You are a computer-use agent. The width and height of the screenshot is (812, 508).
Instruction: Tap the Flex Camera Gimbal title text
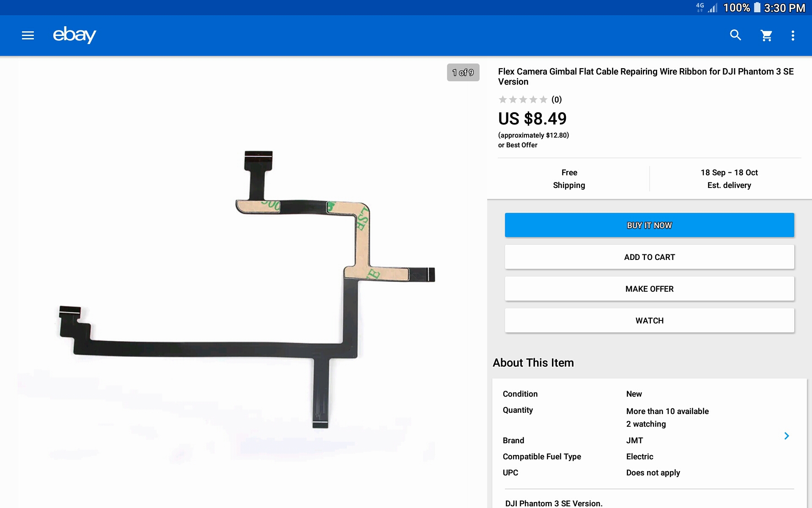pyautogui.click(x=646, y=77)
